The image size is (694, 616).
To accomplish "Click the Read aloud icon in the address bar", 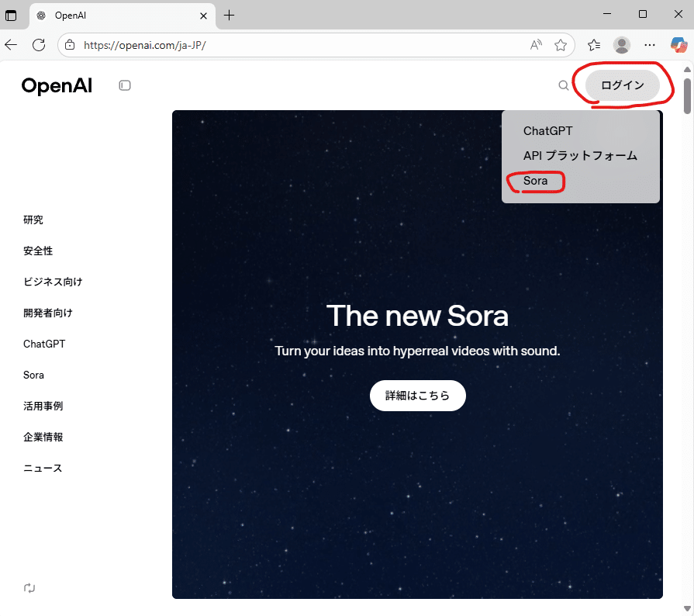I will tap(536, 45).
